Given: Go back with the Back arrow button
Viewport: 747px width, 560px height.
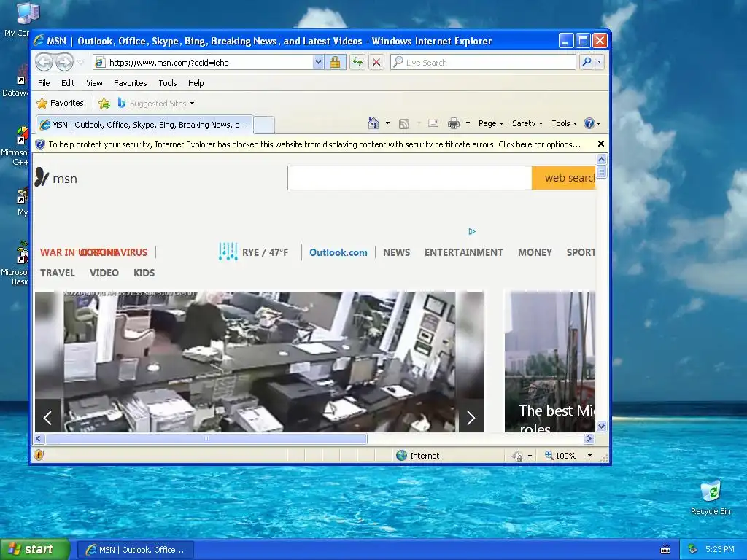Looking at the screenshot, I should 44,62.
